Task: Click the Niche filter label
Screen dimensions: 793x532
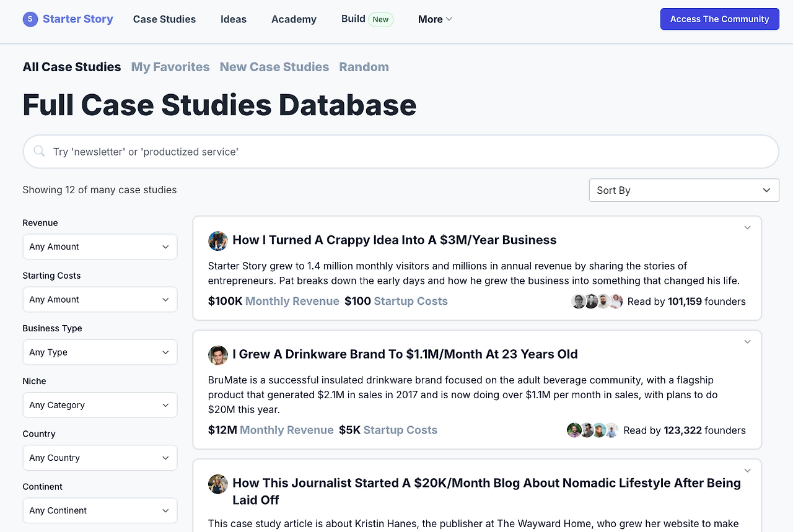Action: [35, 381]
